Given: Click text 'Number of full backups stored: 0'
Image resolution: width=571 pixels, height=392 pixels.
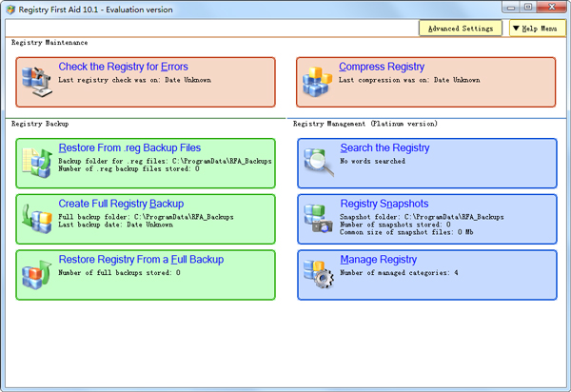Looking at the screenshot, I should coord(120,273).
